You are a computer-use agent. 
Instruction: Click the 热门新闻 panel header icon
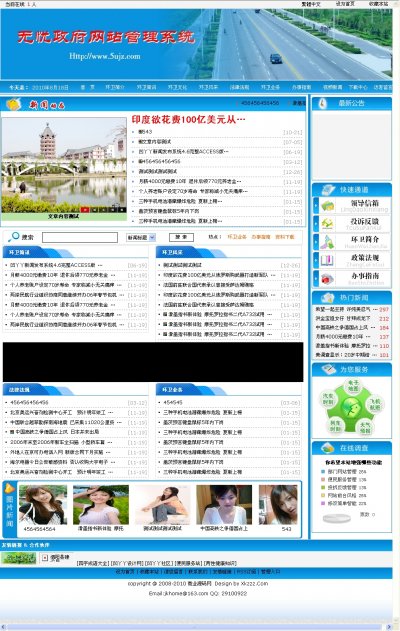click(328, 297)
